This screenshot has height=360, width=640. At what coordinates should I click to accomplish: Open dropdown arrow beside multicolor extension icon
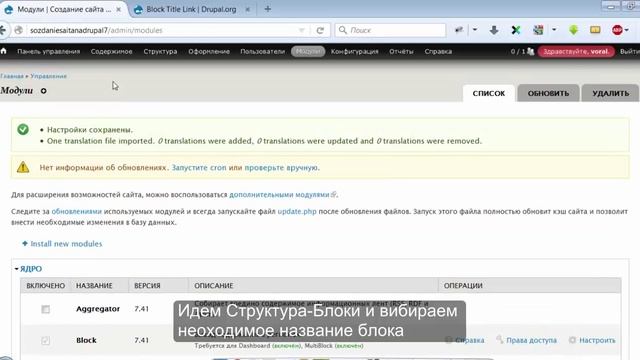[554, 30]
